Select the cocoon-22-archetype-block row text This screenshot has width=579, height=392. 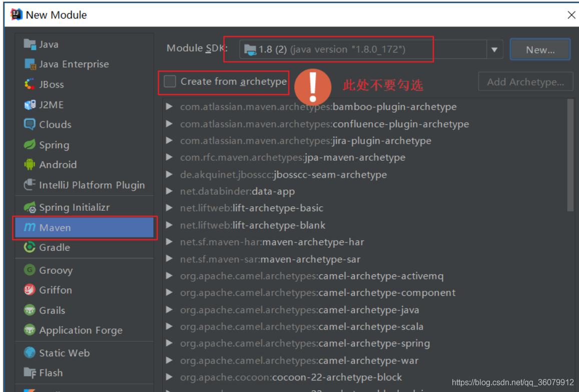(x=291, y=377)
